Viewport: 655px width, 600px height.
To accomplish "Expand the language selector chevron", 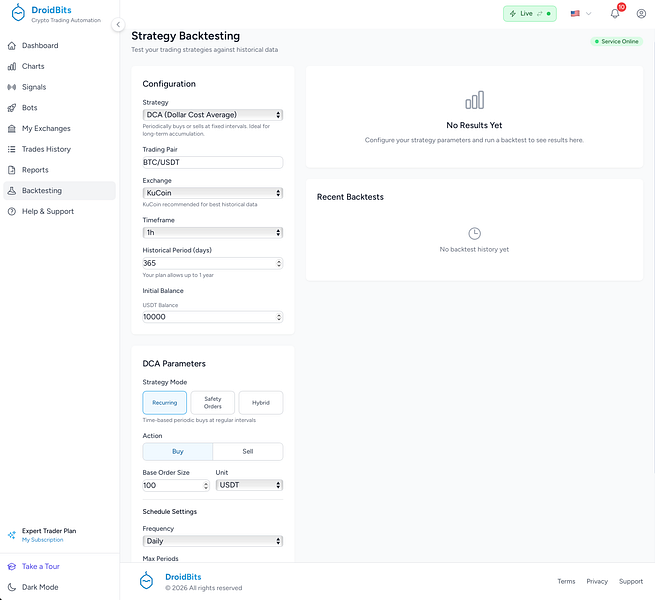I will coord(589,13).
